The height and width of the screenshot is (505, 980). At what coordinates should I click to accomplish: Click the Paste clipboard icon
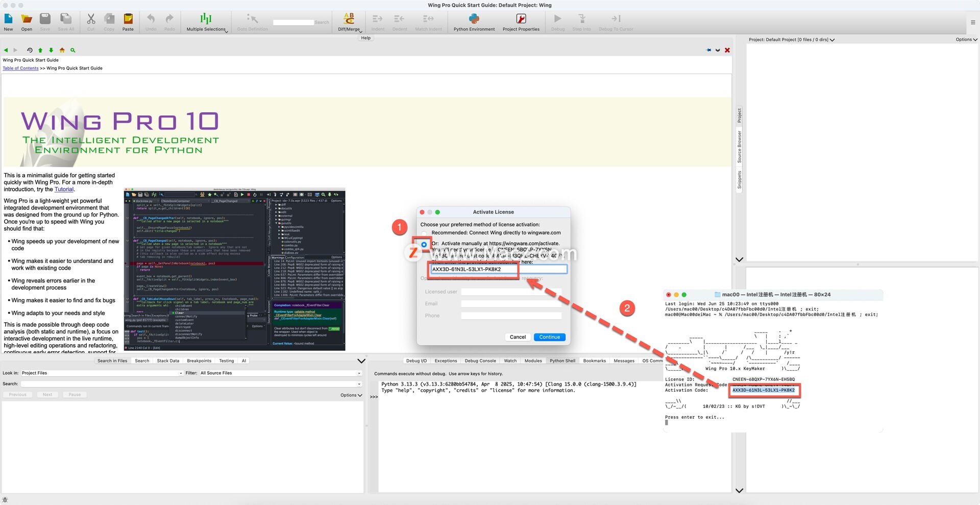[x=128, y=19]
